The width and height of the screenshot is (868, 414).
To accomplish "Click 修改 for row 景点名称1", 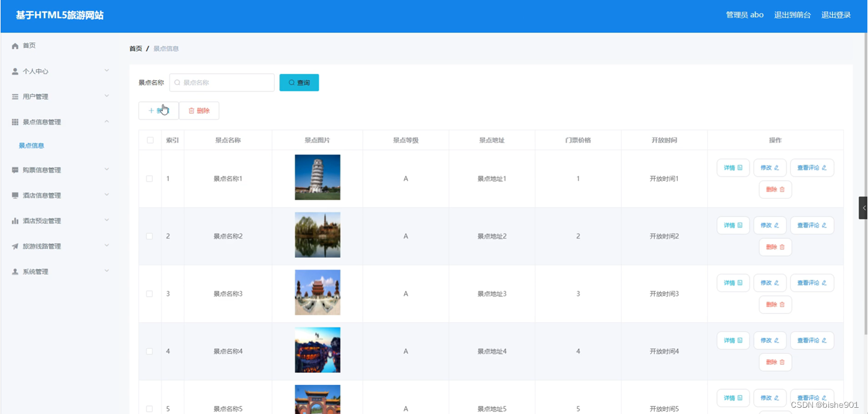I will click(770, 168).
